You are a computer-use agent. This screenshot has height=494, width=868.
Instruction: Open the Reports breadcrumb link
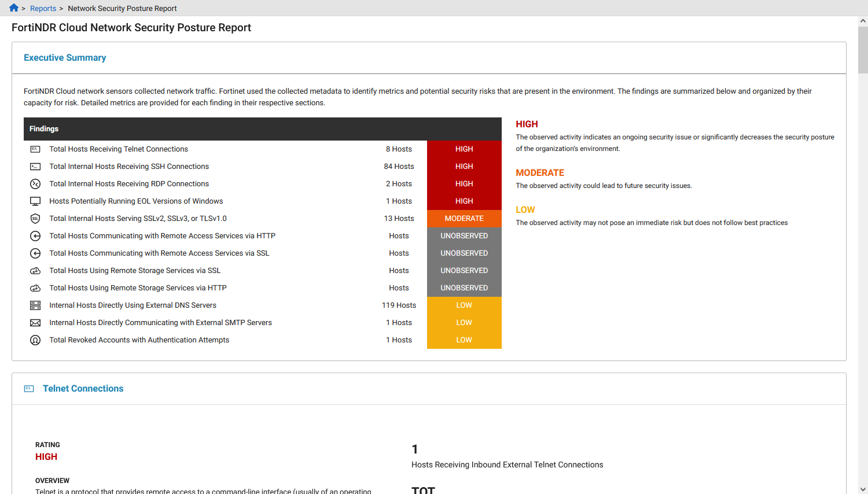(43, 8)
